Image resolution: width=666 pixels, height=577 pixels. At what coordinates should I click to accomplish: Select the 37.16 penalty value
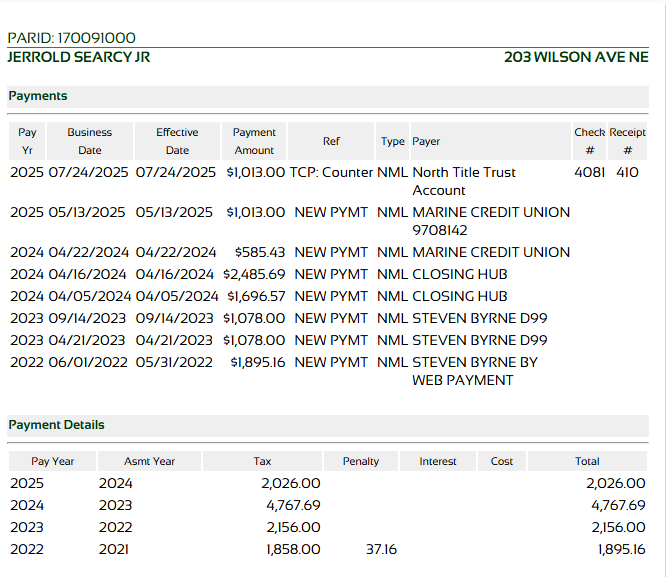[381, 549]
